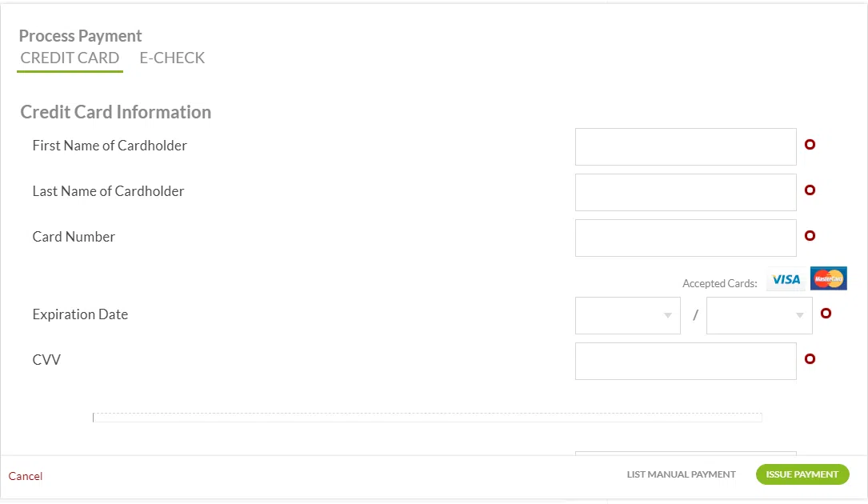Screen dimensions: 868x504
Task: Click the Visa accepted card icon
Action: [x=786, y=278]
